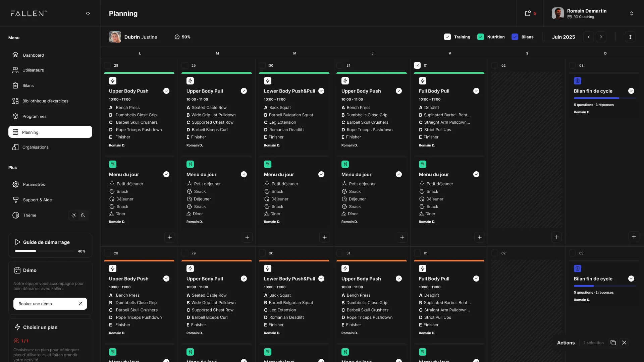The image size is (644, 362).
Task: Click the vertical expand arrows icon near month navigation
Action: (x=630, y=37)
